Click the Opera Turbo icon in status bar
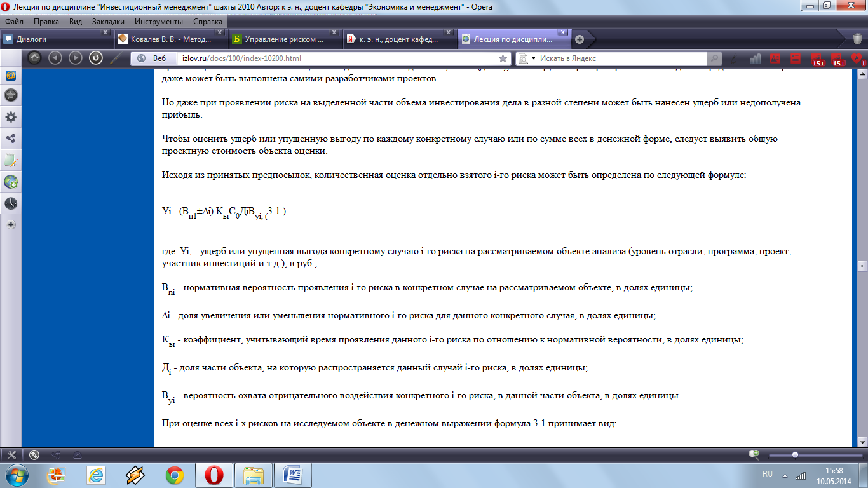The image size is (868, 488). click(77, 454)
